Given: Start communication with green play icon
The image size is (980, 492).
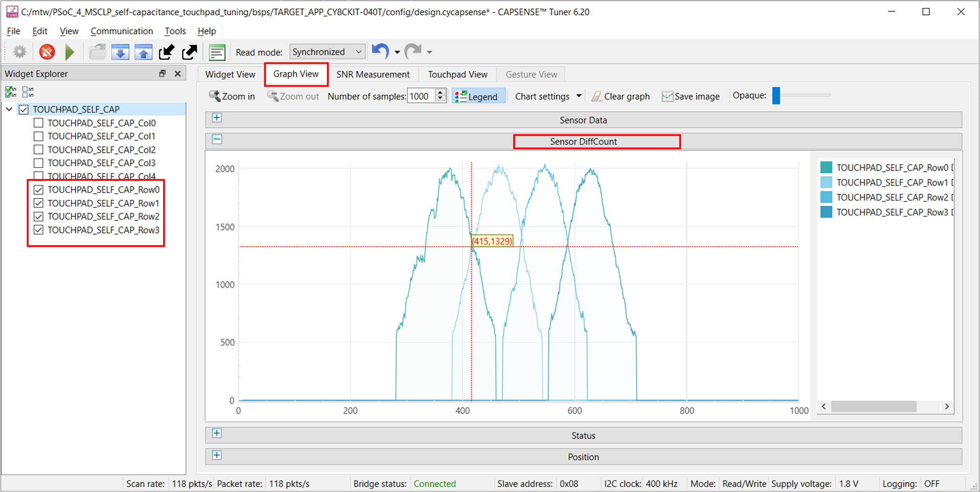Looking at the screenshot, I should coord(70,51).
